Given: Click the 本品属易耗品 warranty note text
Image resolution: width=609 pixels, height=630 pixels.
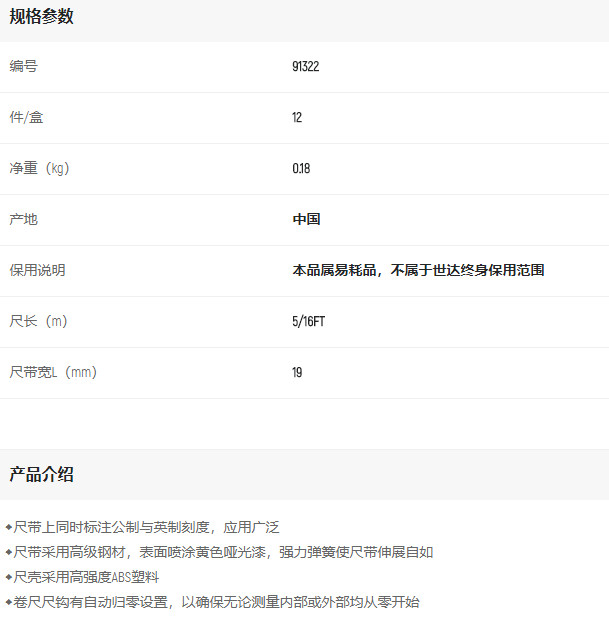Looking at the screenshot, I should click(418, 270).
